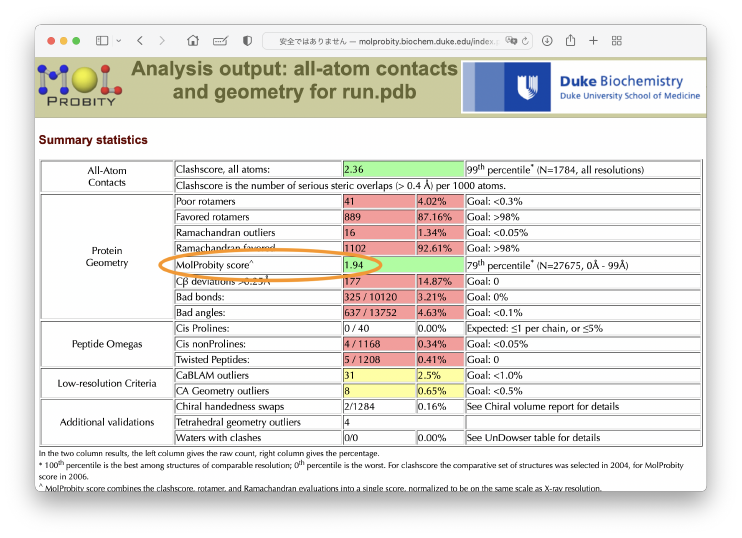Image resolution: width=742 pixels, height=538 pixels.
Task: Click the MolProbity logo
Action: [80, 86]
